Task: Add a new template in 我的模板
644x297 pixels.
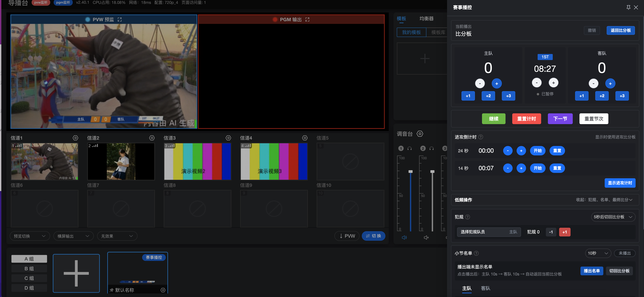Action: [x=425, y=59]
